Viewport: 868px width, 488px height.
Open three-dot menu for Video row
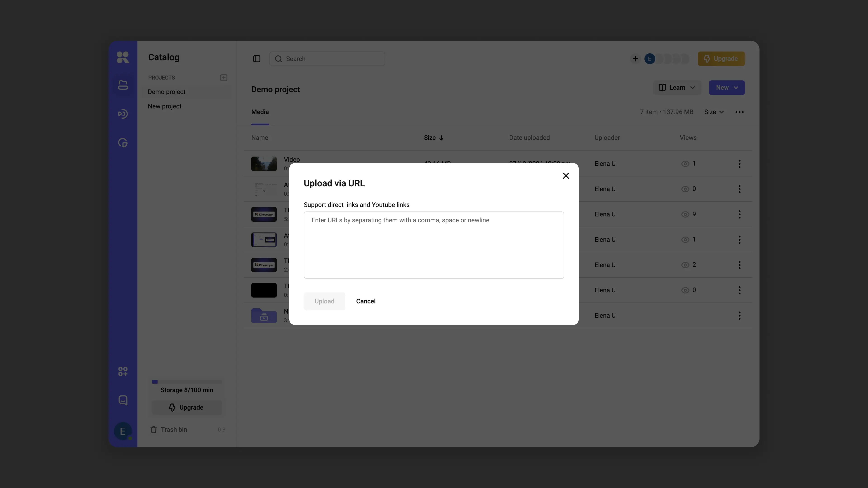tap(739, 164)
